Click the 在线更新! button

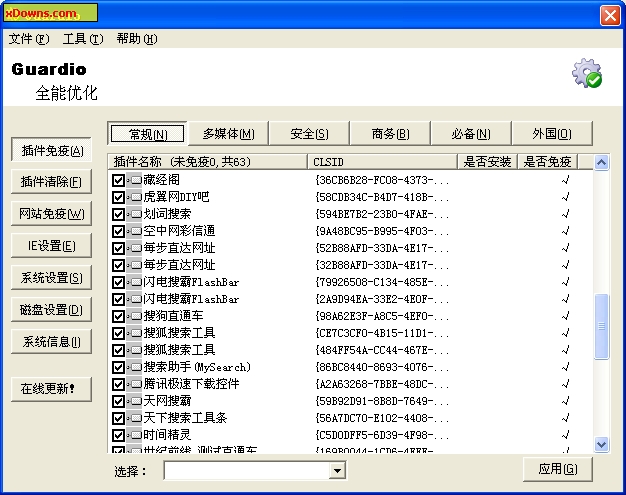point(52,389)
